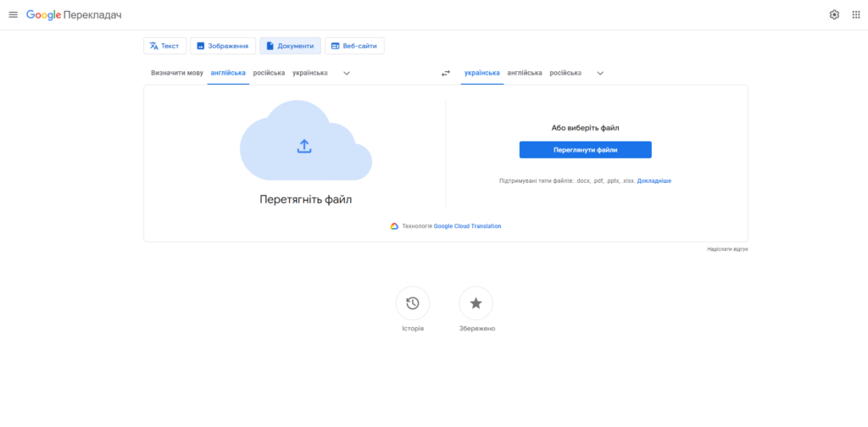Switch to the Веб-сайти tab
Viewport: 868px width, 427px height.
[x=354, y=46]
